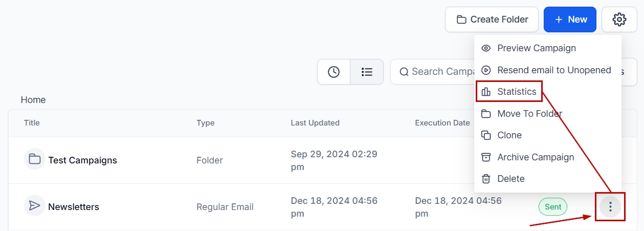Open the Newsletters three-dot actions menu

610,207
